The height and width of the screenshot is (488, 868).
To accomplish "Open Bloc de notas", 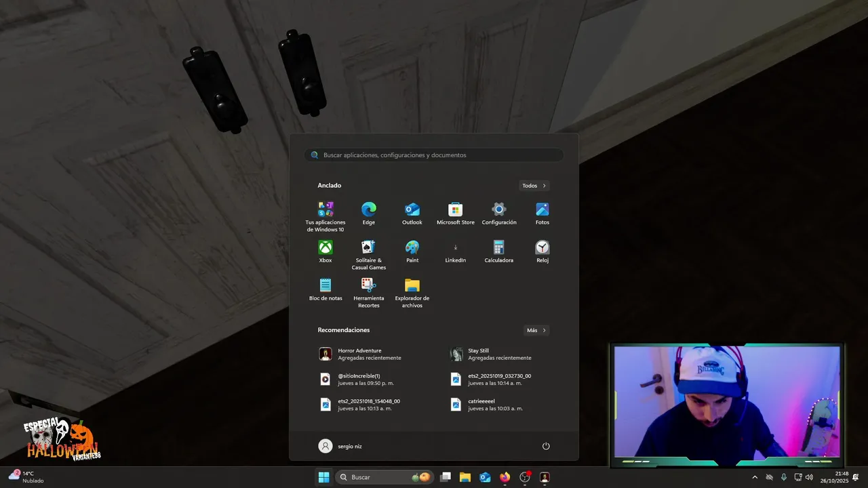I will click(x=325, y=290).
